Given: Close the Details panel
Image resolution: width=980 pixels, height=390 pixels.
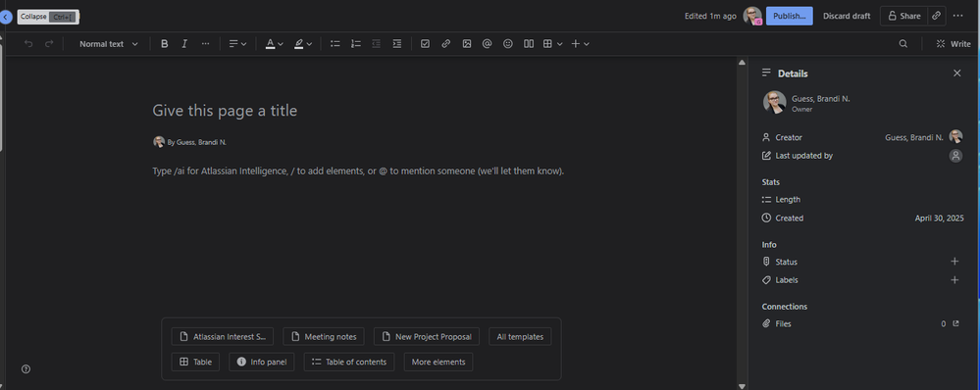Looking at the screenshot, I should [956, 73].
